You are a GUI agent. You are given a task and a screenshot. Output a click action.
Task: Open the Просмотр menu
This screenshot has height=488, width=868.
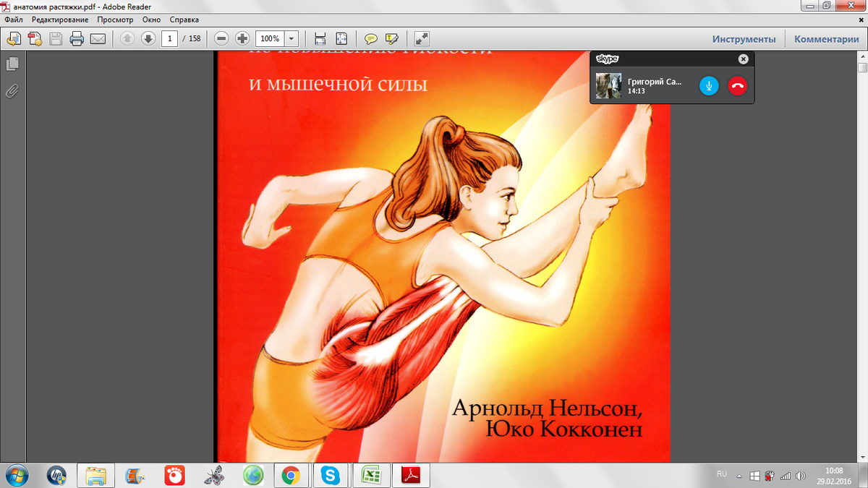[x=116, y=20]
